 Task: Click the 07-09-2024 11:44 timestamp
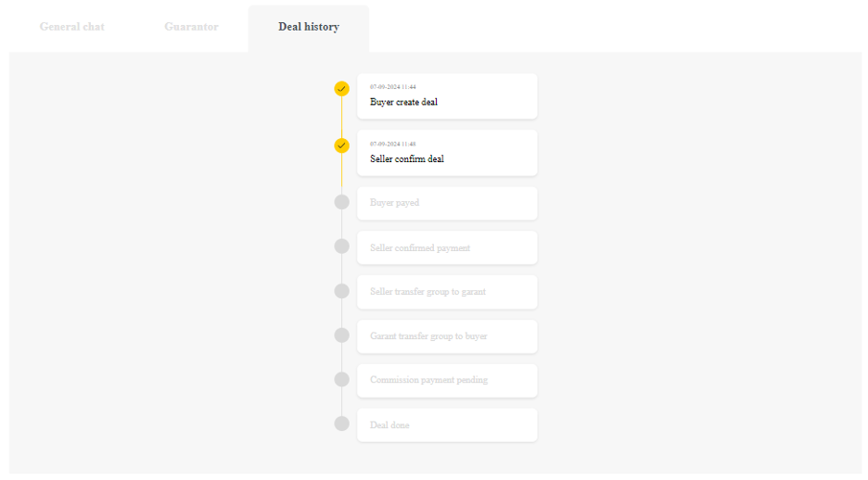tap(393, 87)
